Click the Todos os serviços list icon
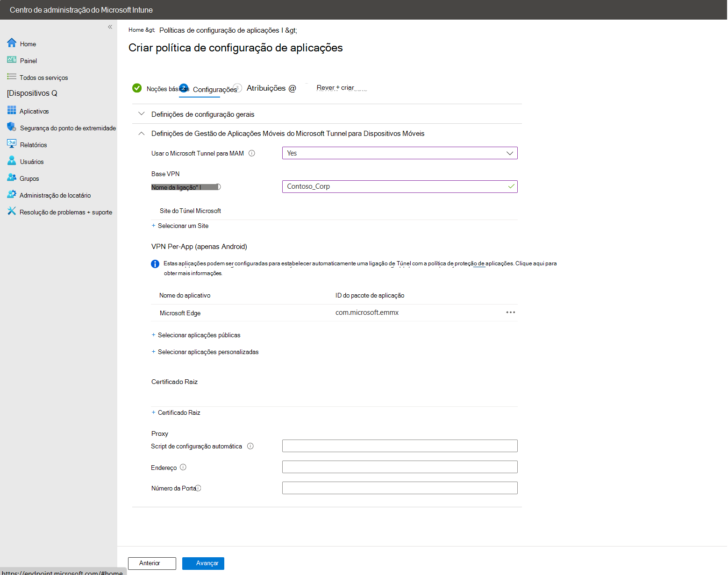728x575 pixels. pos(12,77)
